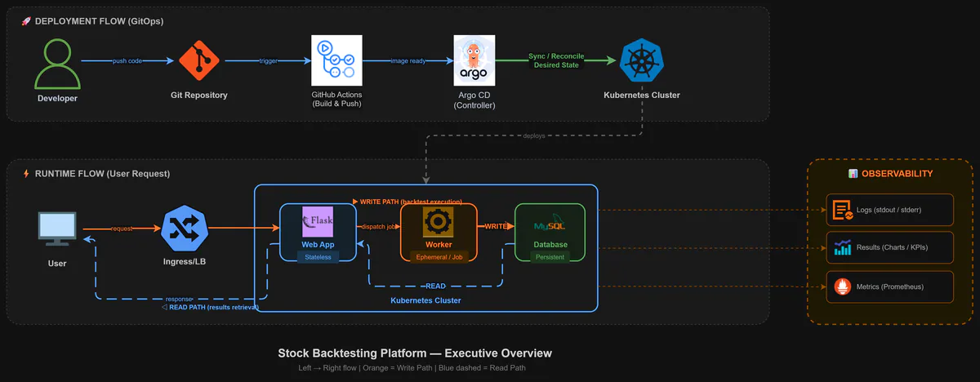Viewport: 980px width, 382px height.
Task: Click the 'Git Repository' caption
Action: point(201,95)
